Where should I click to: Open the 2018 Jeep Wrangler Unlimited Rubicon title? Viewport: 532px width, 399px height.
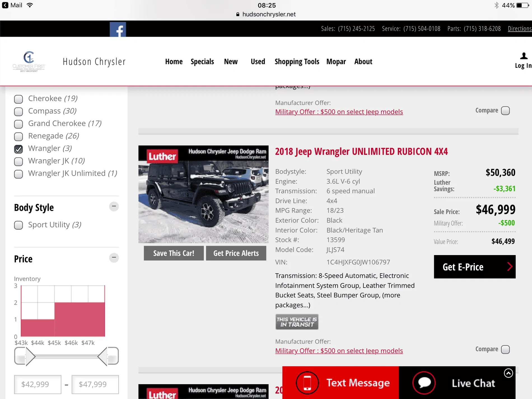pyautogui.click(x=361, y=151)
